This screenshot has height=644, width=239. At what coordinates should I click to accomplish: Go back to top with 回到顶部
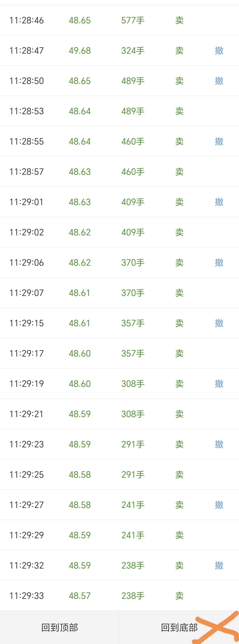[x=60, y=628]
